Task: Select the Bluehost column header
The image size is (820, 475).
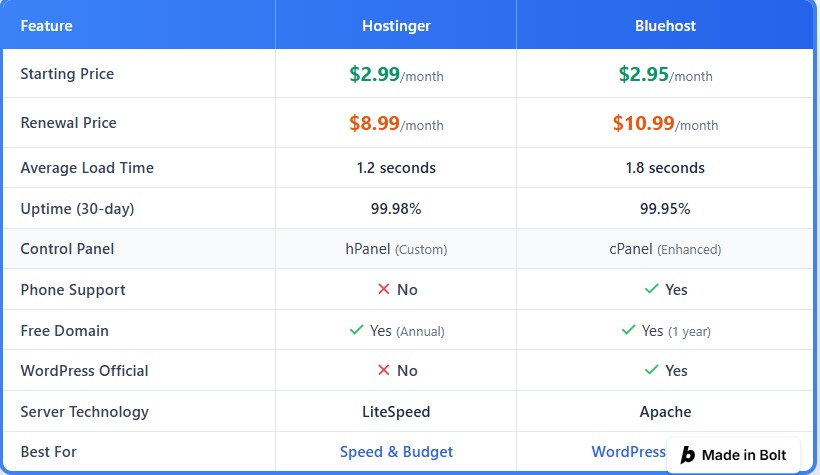Action: (665, 26)
